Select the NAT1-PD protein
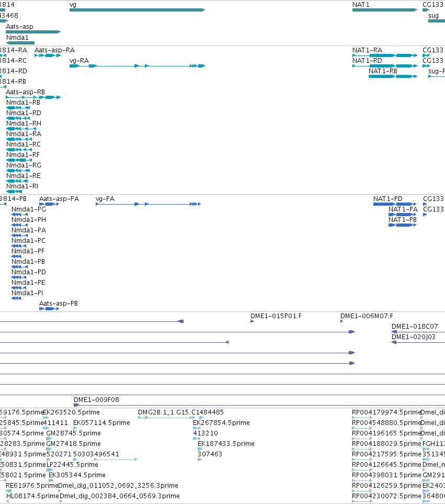This screenshot has width=445, height=504. tap(395, 204)
